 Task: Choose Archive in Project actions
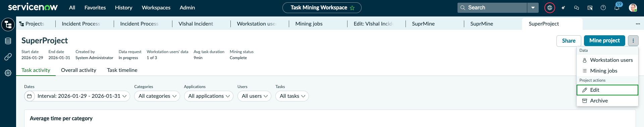(x=607, y=101)
